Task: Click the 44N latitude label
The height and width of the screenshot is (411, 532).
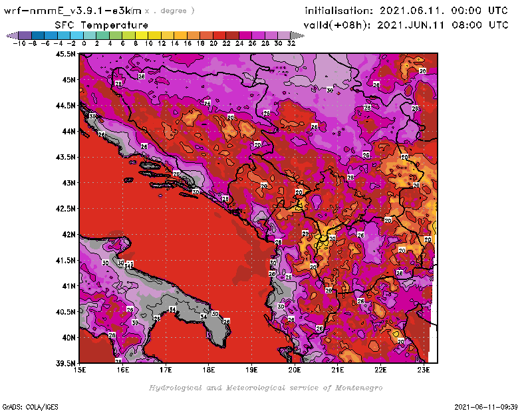Action: pyautogui.click(x=68, y=131)
